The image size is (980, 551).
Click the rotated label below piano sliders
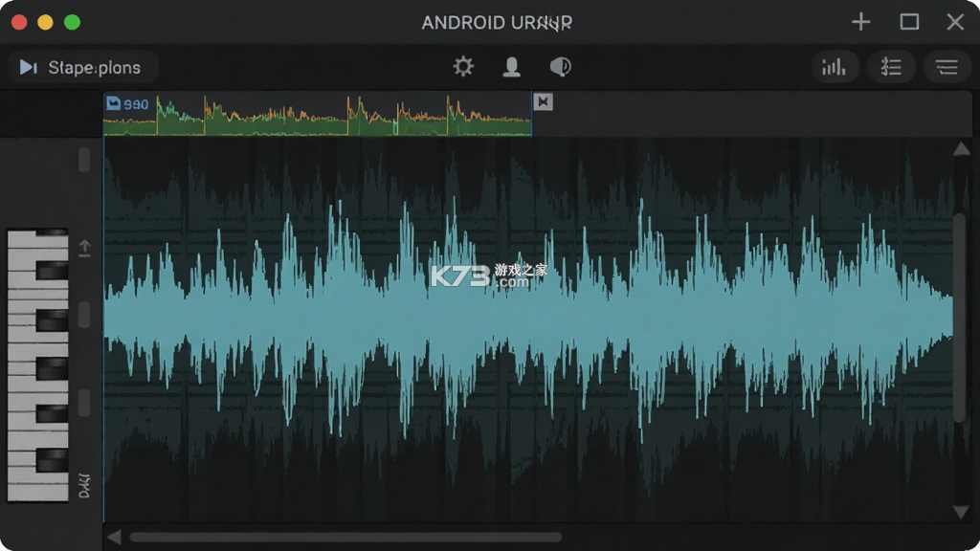84,485
